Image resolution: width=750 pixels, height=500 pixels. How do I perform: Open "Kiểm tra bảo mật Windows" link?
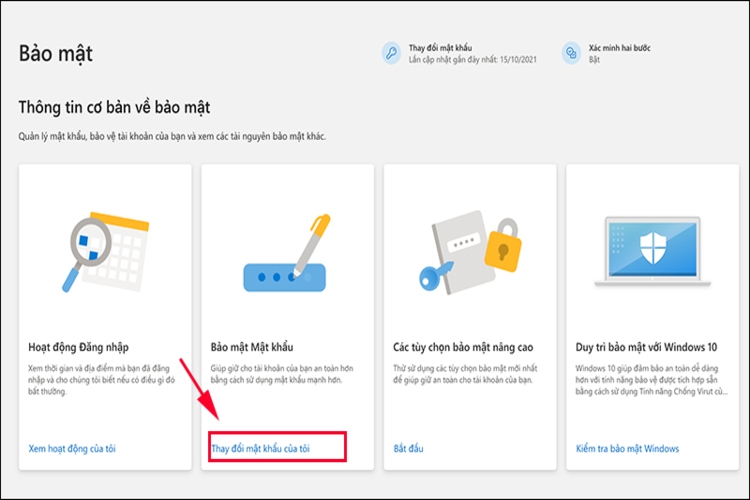point(628,449)
